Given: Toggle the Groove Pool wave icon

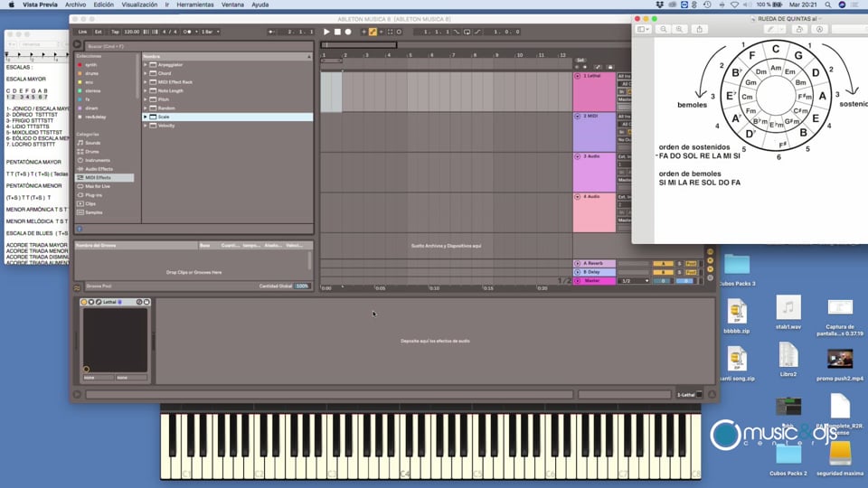Looking at the screenshot, I should tap(77, 287).
